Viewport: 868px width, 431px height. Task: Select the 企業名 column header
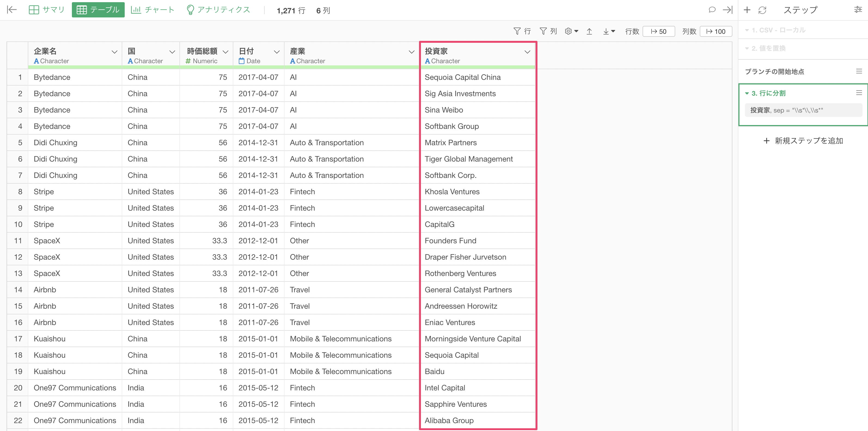click(x=75, y=55)
